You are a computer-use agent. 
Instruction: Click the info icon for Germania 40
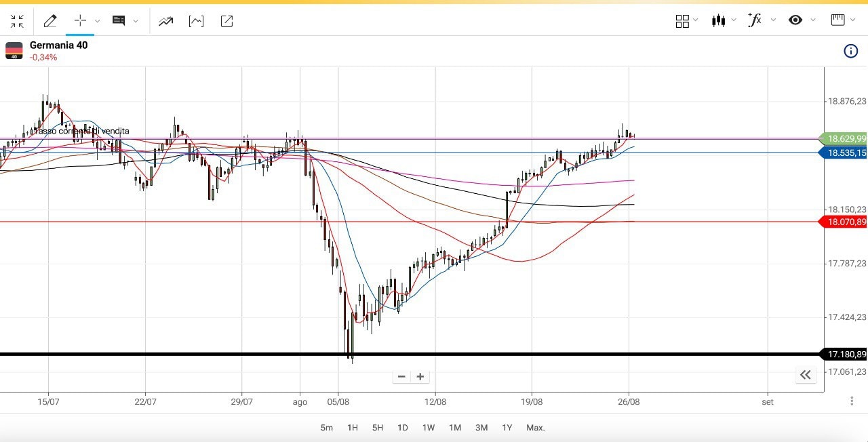coord(850,51)
